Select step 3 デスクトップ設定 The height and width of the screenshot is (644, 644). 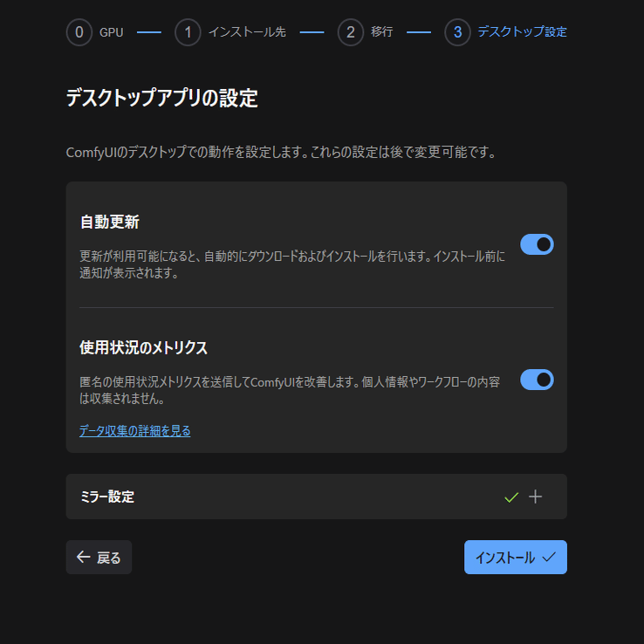[x=505, y=32]
